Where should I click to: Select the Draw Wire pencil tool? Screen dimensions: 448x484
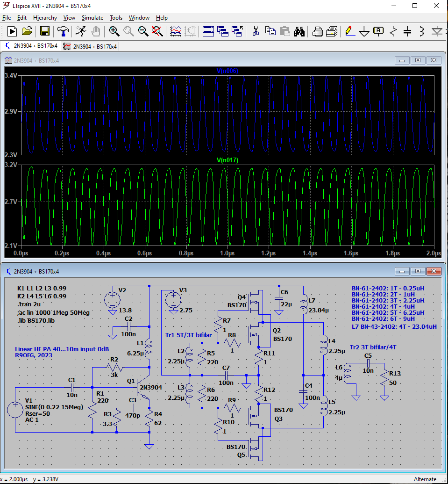(x=349, y=31)
